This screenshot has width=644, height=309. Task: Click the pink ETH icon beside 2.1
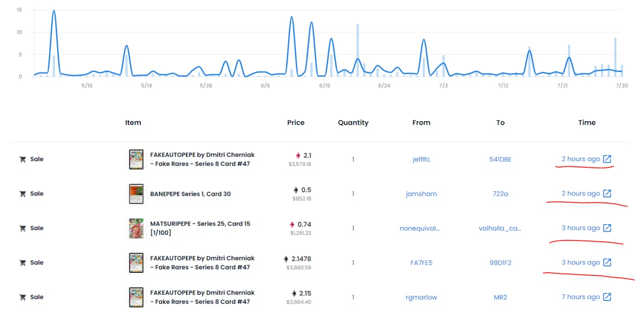pos(298,156)
